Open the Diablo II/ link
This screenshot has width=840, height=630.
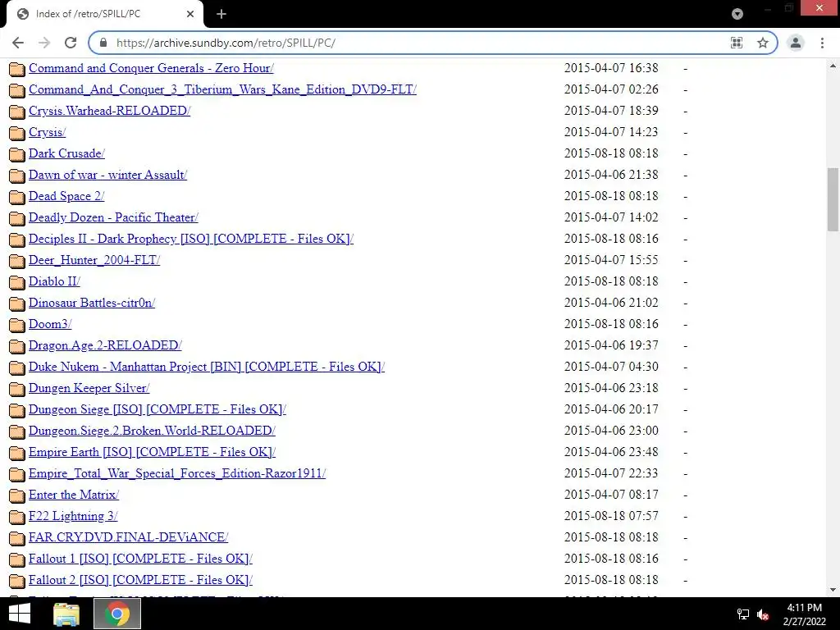click(54, 281)
